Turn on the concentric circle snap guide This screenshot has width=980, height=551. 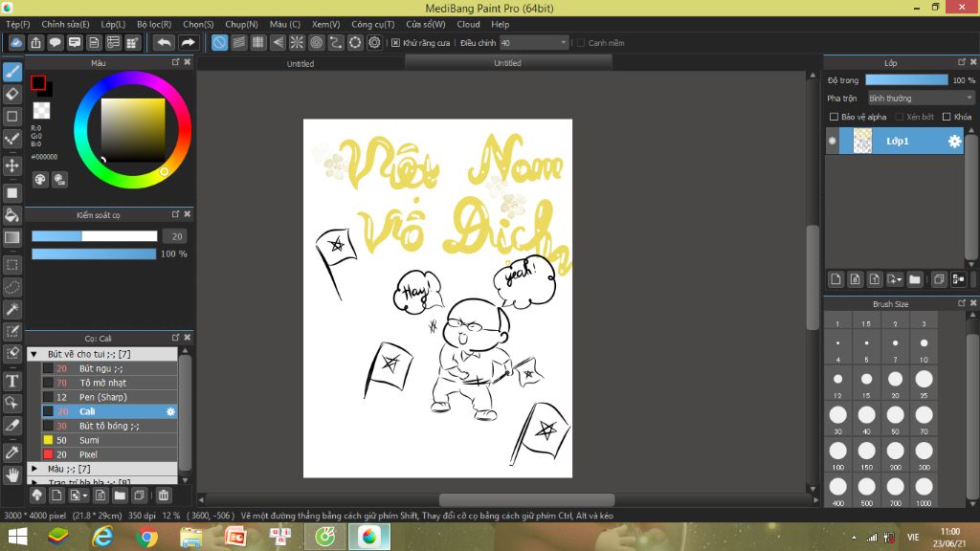[x=316, y=42]
